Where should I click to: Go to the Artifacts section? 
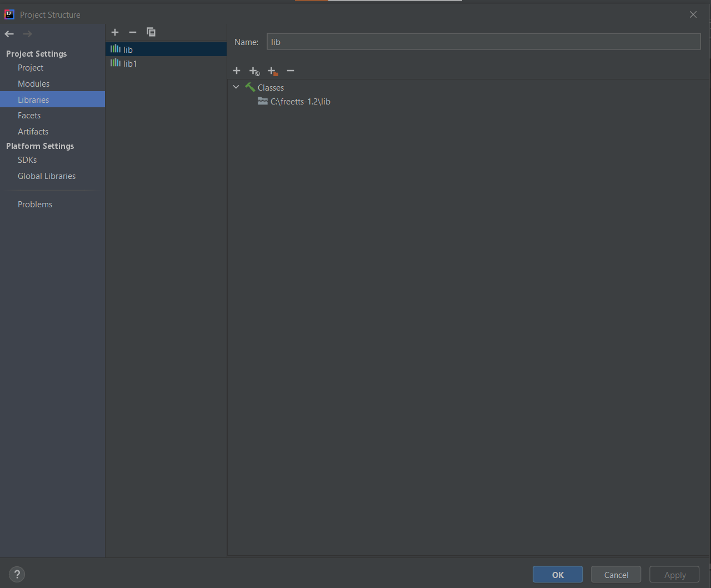(33, 132)
